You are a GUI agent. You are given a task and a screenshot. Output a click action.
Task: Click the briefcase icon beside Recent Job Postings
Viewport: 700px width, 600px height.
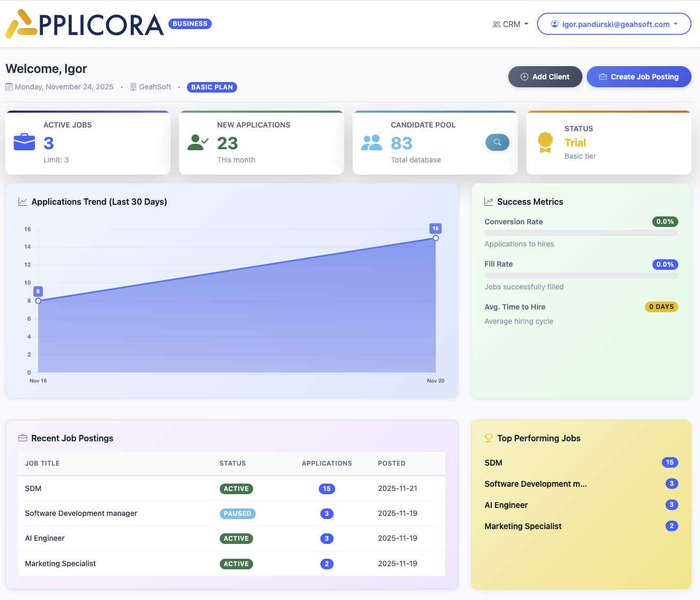click(x=23, y=438)
